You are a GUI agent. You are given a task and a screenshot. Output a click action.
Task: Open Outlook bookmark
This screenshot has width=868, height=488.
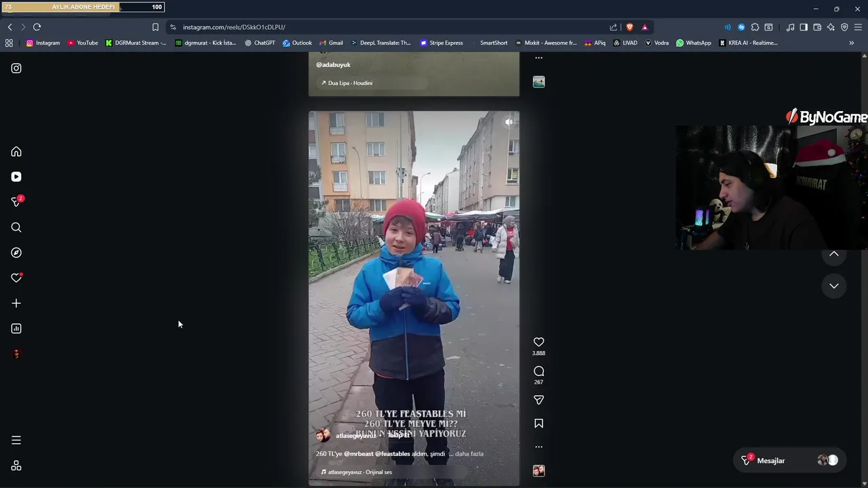click(x=297, y=43)
